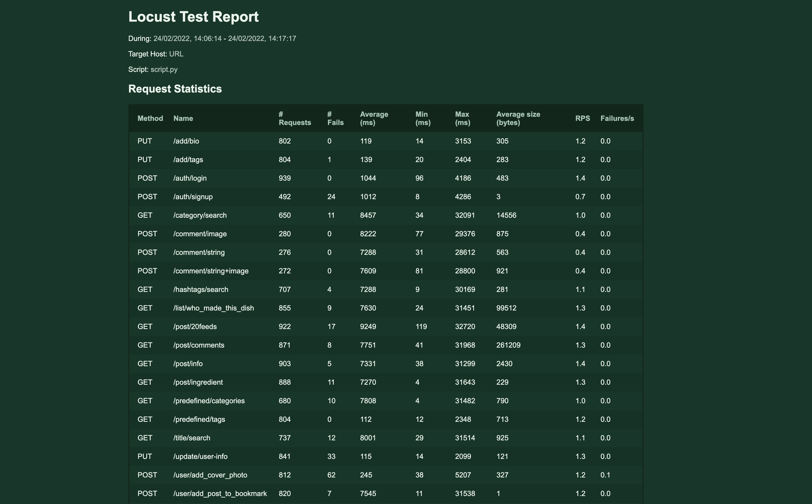Image resolution: width=812 pixels, height=504 pixels.
Task: Click the 8457 average ms value
Action: pos(368,215)
